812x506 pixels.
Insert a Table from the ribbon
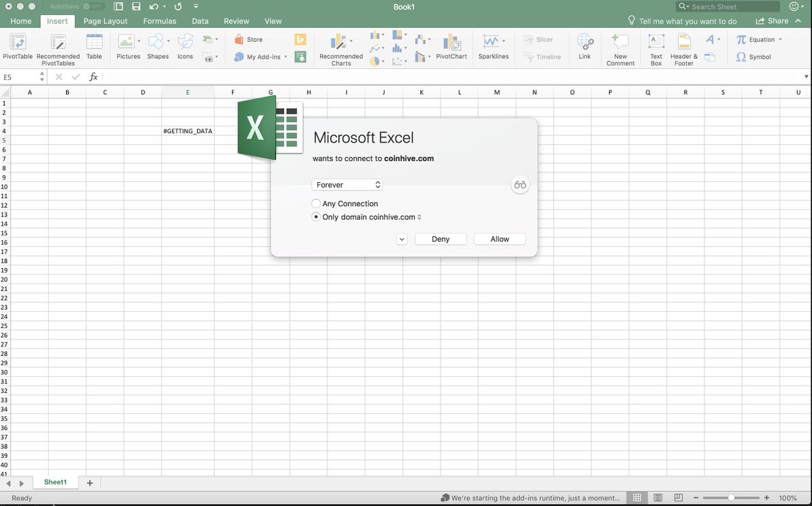(94, 47)
